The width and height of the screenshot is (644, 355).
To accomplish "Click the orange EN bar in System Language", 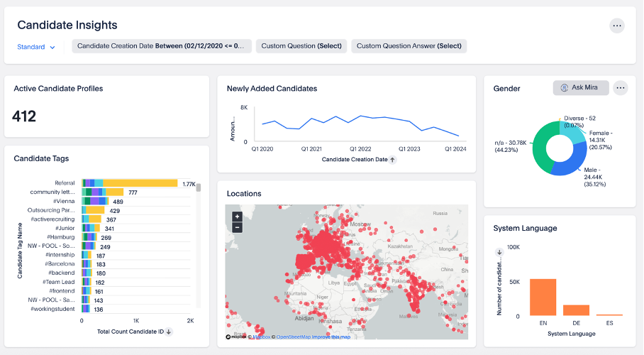I will (543, 297).
